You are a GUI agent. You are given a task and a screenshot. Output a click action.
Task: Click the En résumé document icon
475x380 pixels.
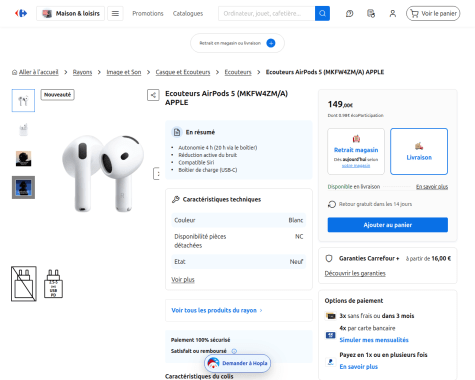pos(177,132)
